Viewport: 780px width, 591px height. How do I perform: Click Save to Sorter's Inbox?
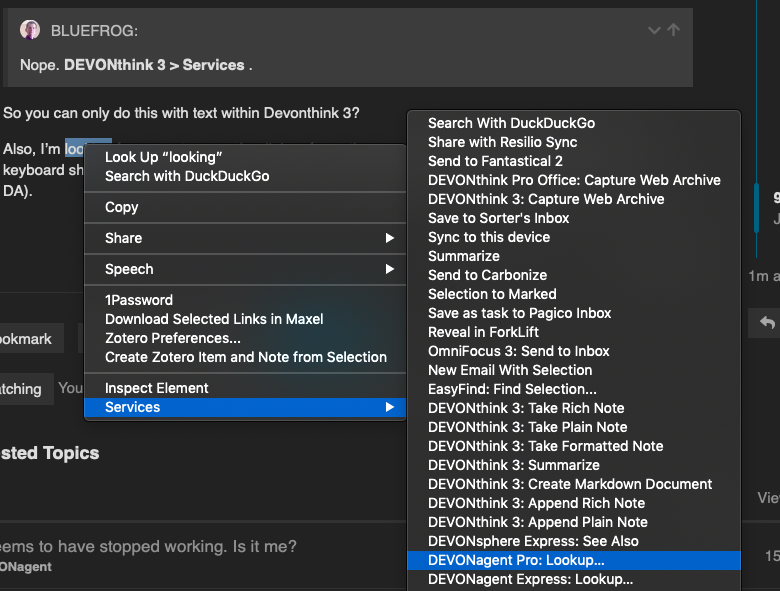pos(574,218)
